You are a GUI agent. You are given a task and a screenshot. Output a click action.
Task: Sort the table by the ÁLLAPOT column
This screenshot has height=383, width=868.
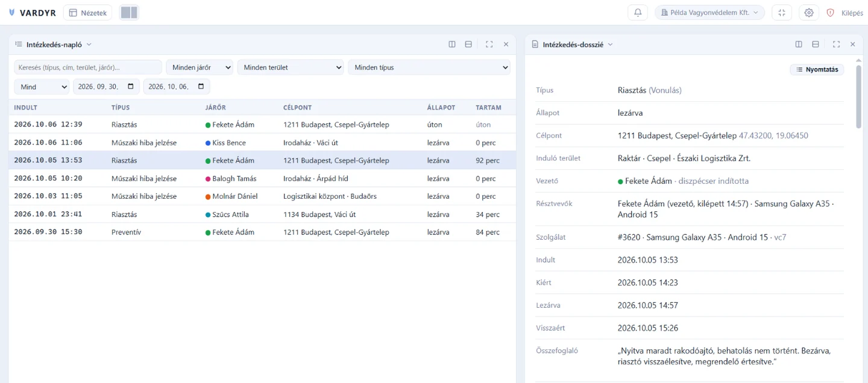[x=441, y=108]
